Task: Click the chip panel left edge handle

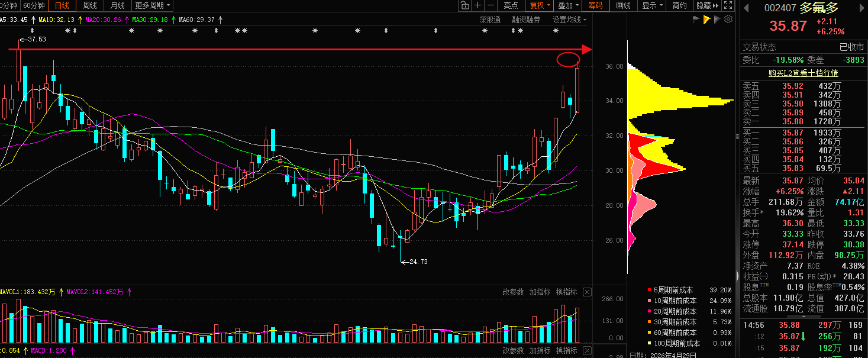Action: 737,136
